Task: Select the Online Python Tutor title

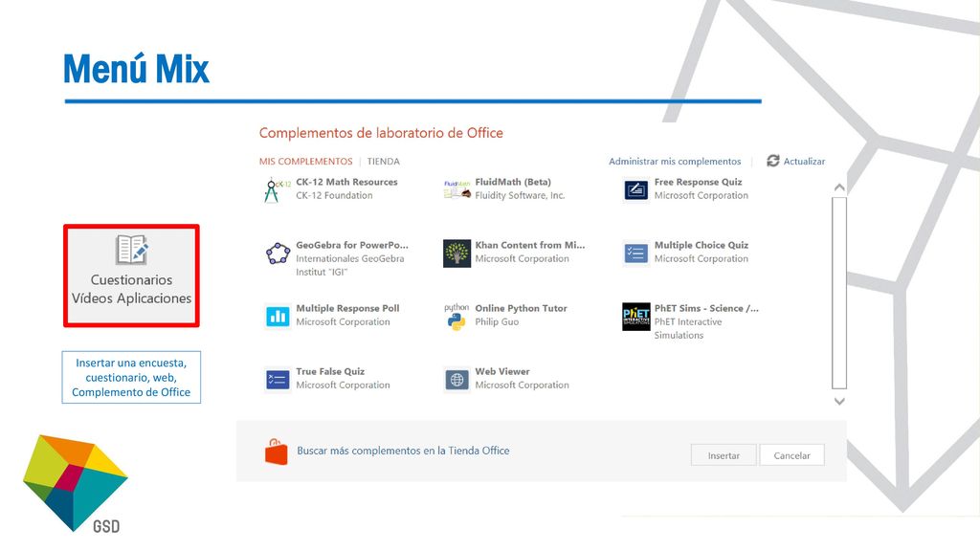Action: pos(522,308)
